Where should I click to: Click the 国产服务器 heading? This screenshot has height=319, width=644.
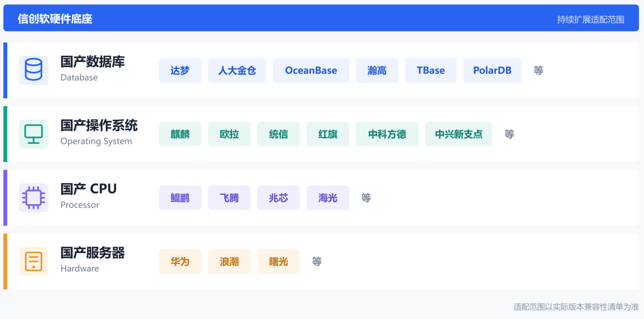[x=93, y=253]
